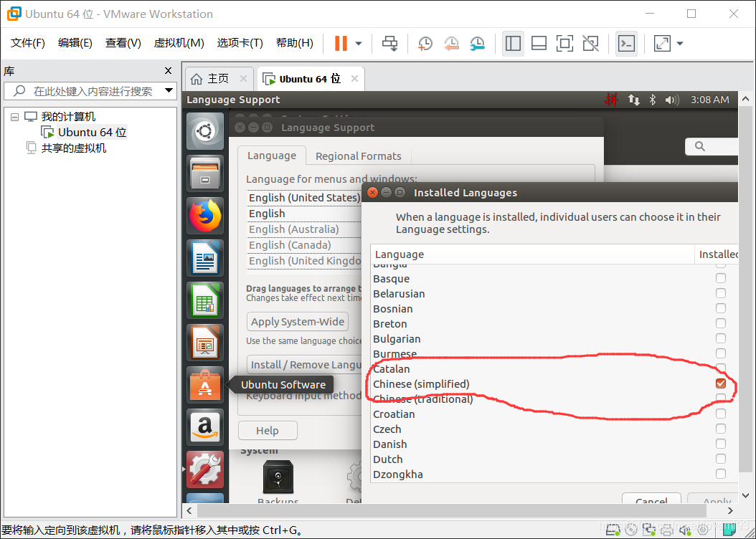Open Files manager in the launcher
This screenshot has height=539, width=756.
(x=205, y=173)
